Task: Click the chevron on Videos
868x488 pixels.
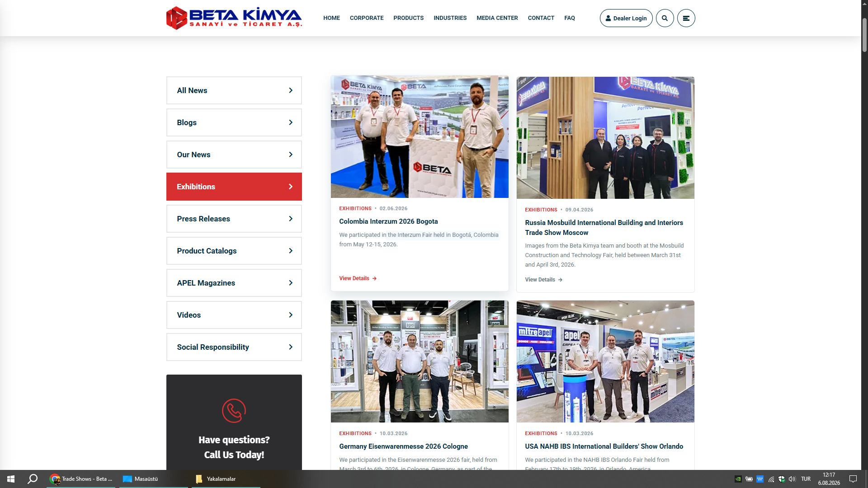Action: click(x=291, y=315)
